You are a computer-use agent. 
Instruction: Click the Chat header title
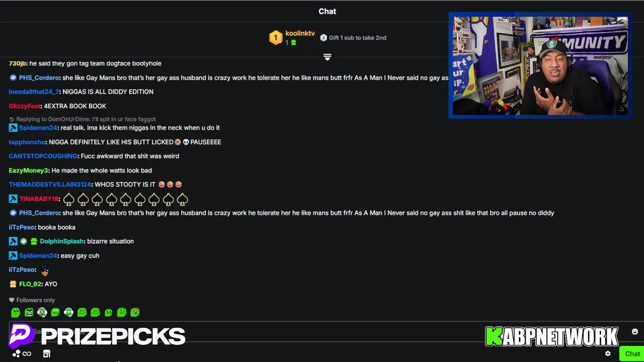[327, 11]
